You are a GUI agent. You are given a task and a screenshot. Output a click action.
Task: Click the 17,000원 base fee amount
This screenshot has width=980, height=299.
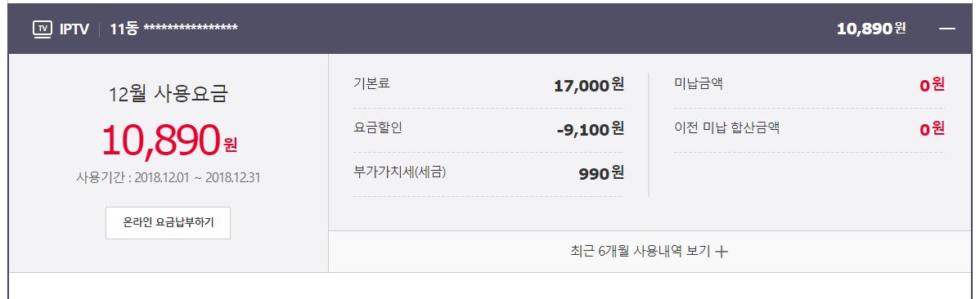(x=589, y=85)
